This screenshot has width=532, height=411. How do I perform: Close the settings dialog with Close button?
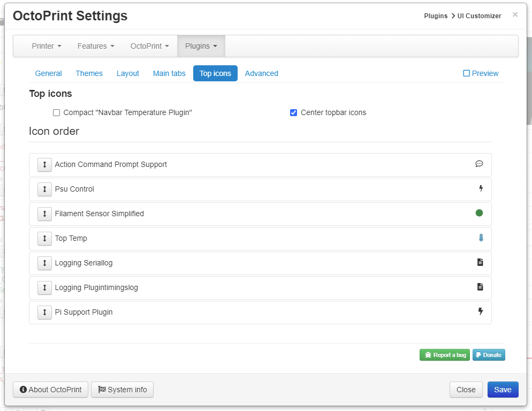pyautogui.click(x=466, y=390)
